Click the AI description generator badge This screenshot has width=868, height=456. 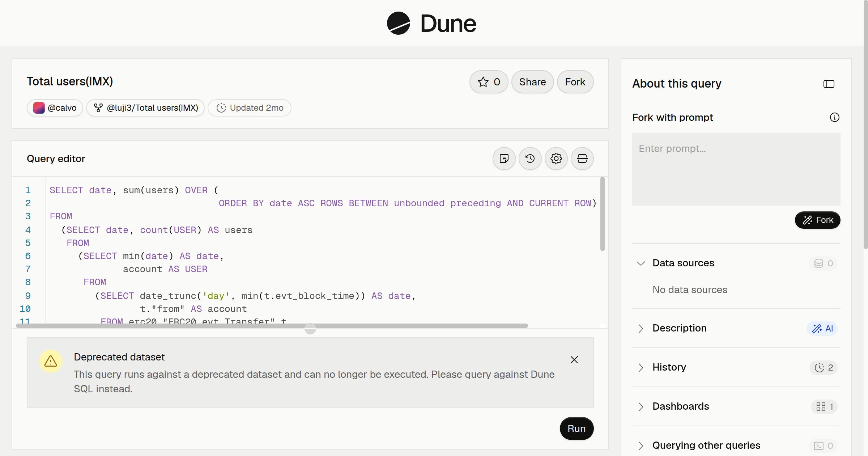tap(822, 329)
